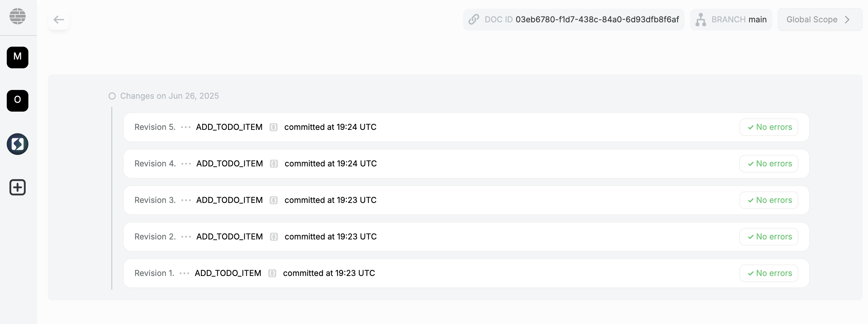Viewport: 868px width, 324px height.
Task: Open the gradient S workspace in sidebar
Action: (18, 144)
